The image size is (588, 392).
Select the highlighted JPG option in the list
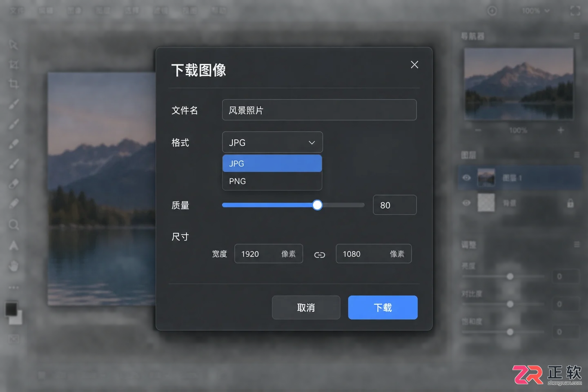click(272, 163)
